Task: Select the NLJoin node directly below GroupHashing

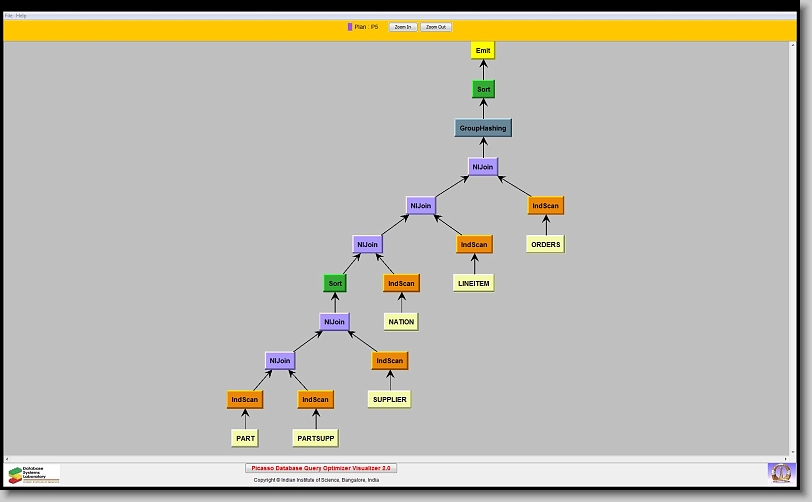Action: (483, 167)
